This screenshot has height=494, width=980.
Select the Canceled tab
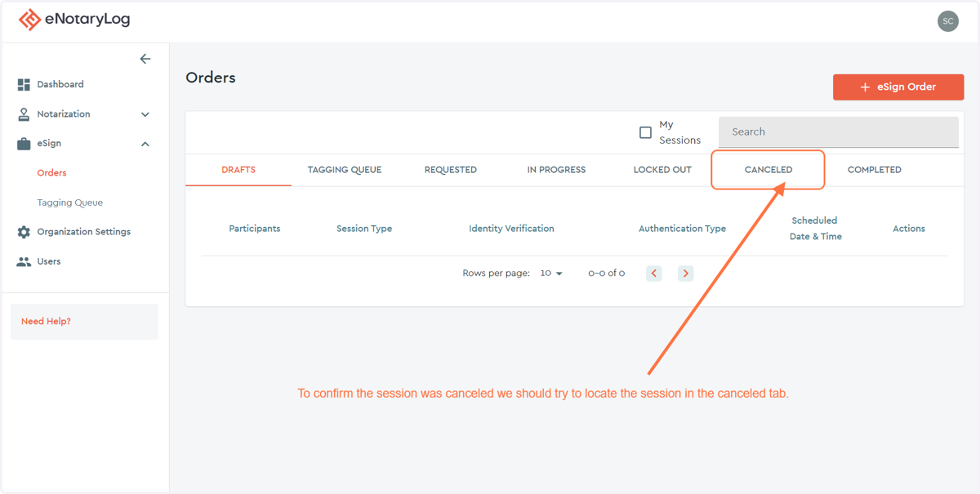768,170
